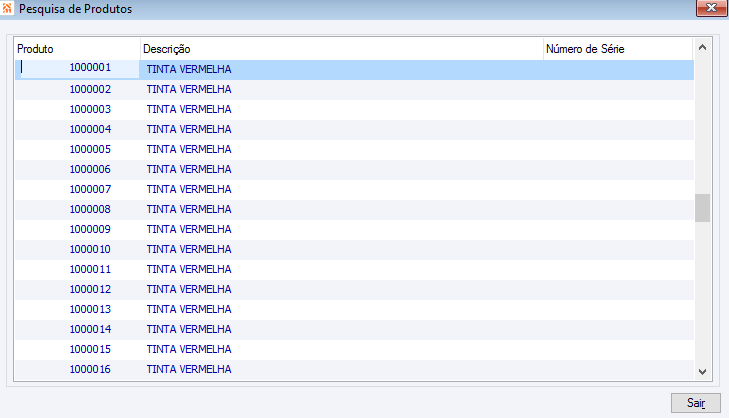Select product code 1000009
This screenshot has width=729, height=418.
[x=90, y=229]
